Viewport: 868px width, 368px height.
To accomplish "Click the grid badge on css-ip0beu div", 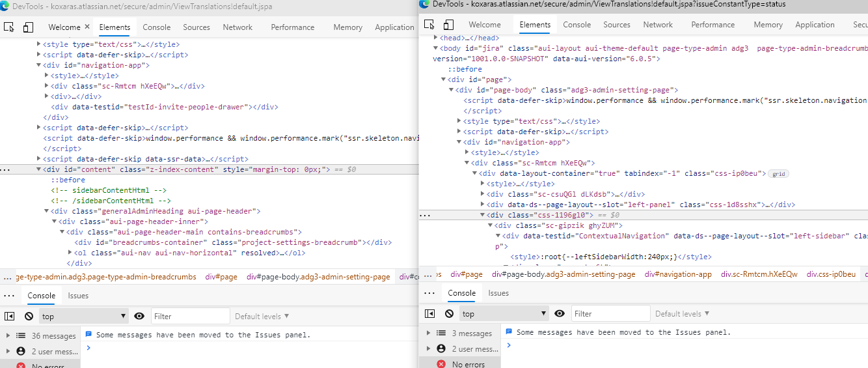I will (x=778, y=173).
